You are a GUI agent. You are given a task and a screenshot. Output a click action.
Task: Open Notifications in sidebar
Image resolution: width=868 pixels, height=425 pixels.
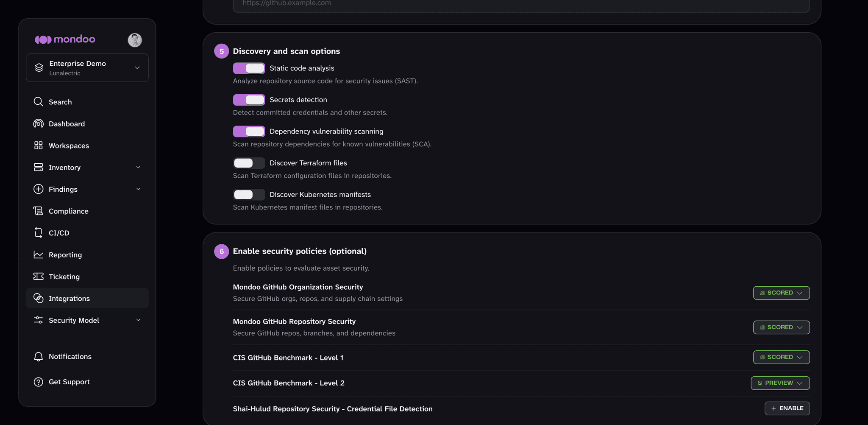(x=87, y=356)
